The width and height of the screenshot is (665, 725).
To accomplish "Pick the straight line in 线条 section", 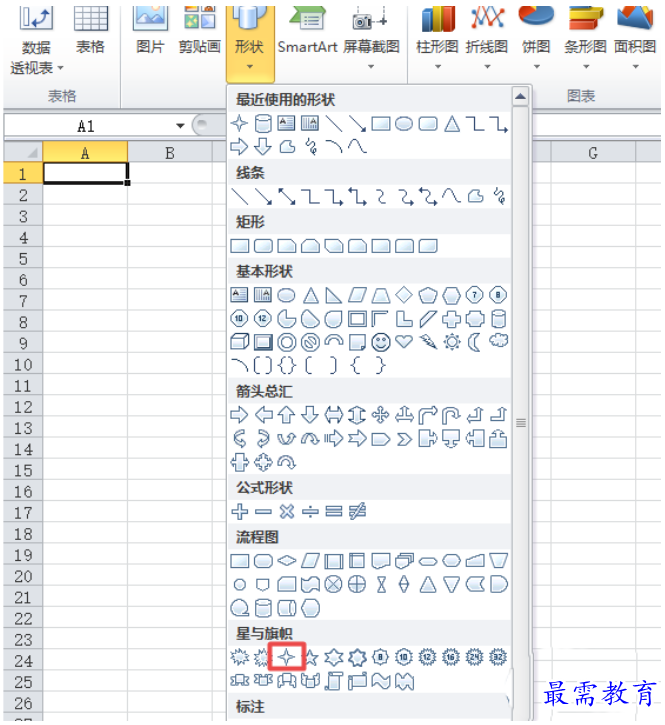I will pos(240,197).
